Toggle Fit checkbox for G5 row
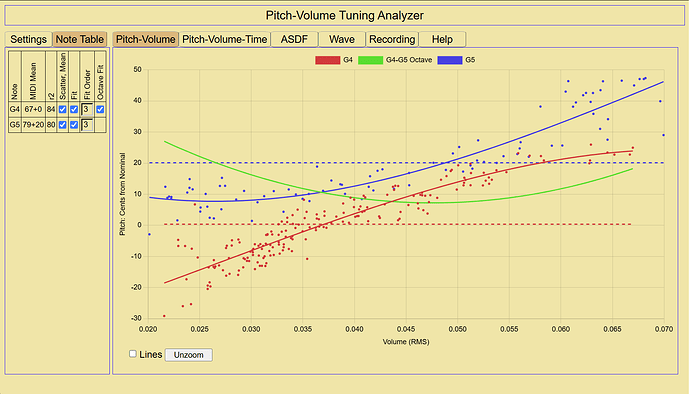Screen dimensions: 690x394 point(74,125)
